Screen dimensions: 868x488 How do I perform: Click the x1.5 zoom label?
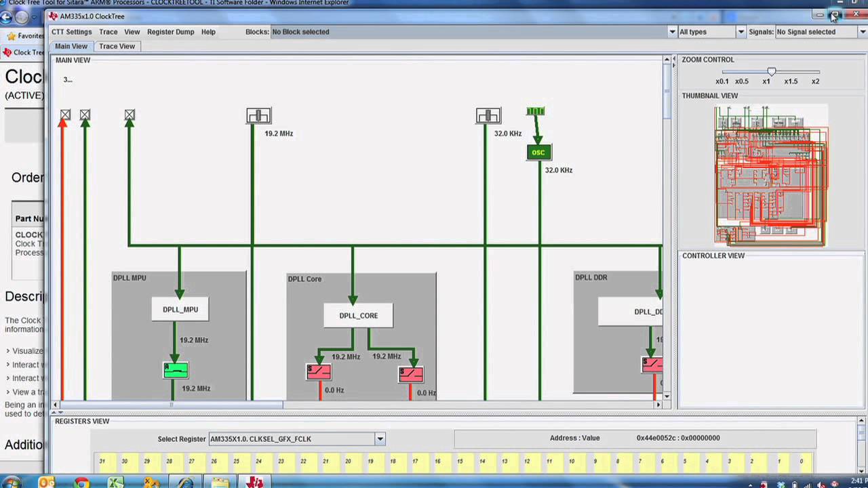(x=791, y=81)
